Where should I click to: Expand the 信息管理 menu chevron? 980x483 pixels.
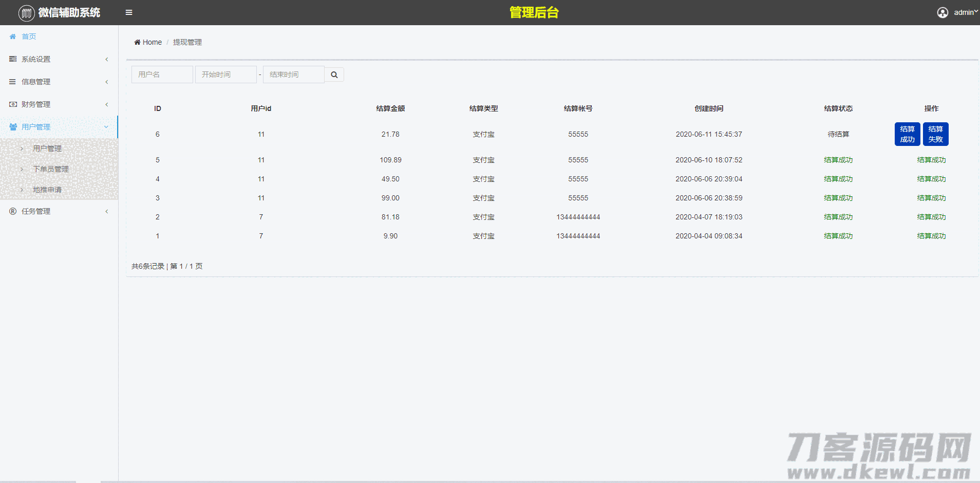107,82
